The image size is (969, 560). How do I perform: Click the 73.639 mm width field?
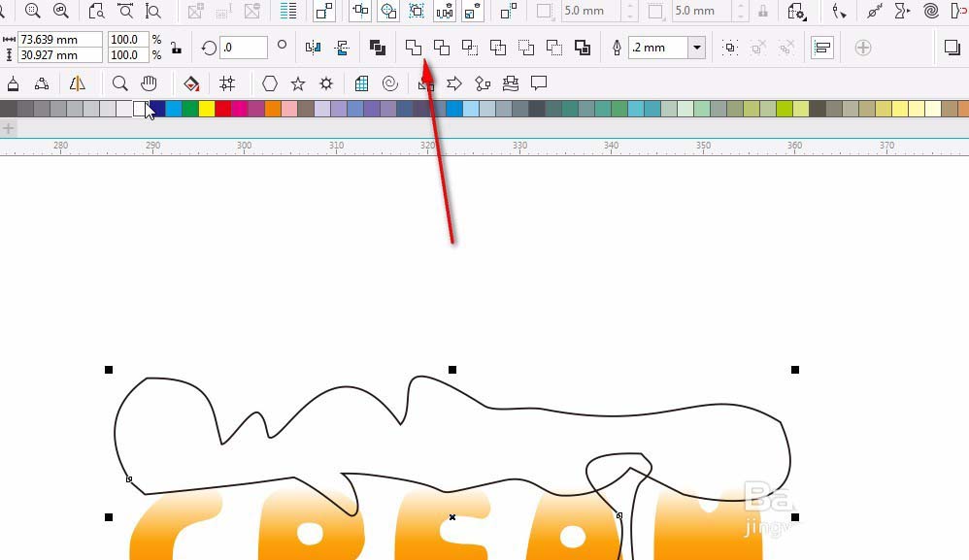tap(60, 40)
